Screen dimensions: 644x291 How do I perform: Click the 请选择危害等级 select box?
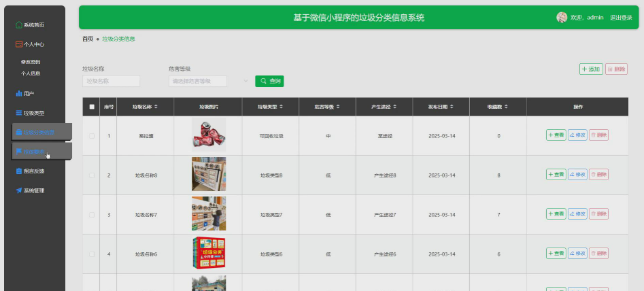198,82
